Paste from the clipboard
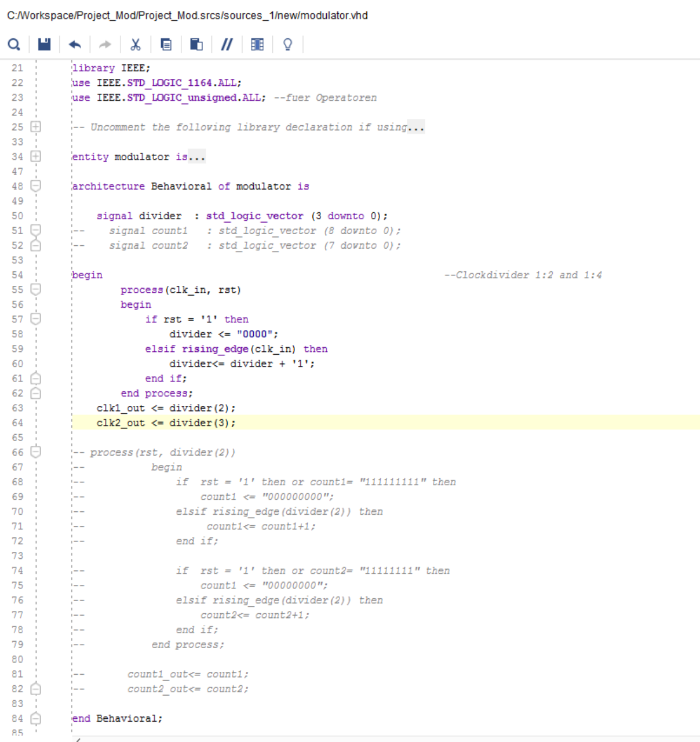Viewport: 700px width, 742px height. pyautogui.click(x=196, y=44)
